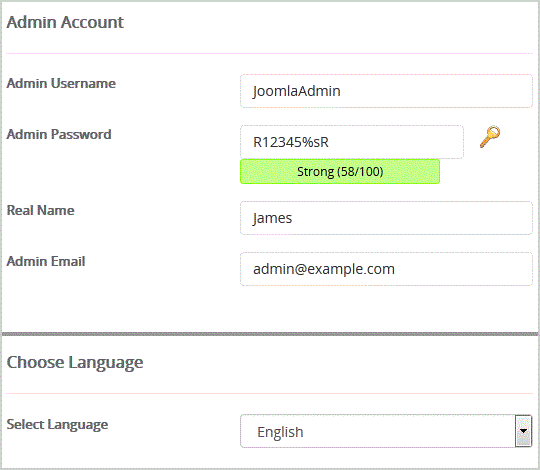The width and height of the screenshot is (540, 470).
Task: Expand language list using the arrow button
Action: click(523, 431)
